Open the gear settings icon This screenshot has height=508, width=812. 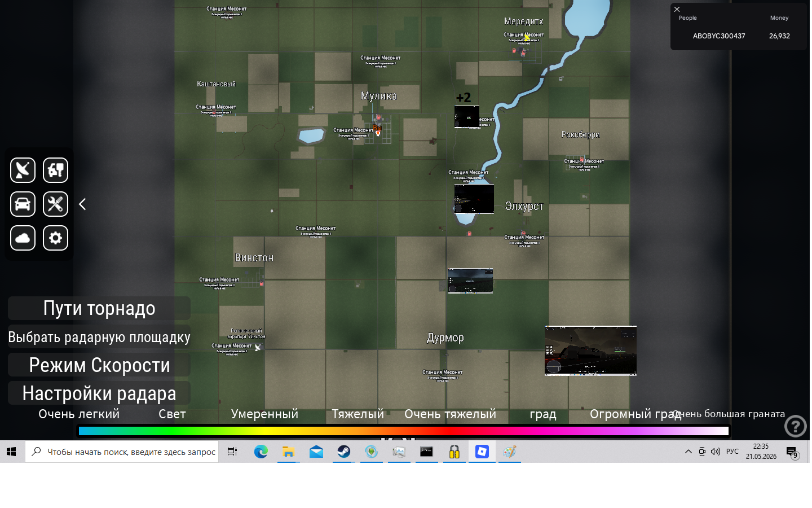[55, 238]
